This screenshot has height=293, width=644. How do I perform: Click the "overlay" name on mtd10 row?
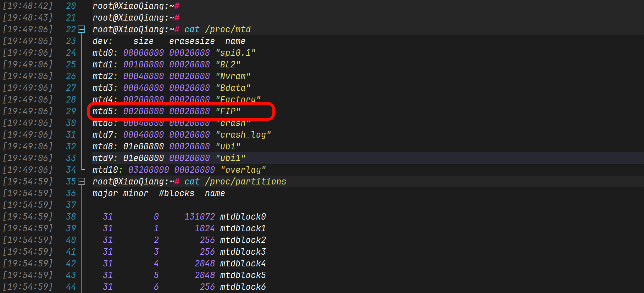click(243, 170)
